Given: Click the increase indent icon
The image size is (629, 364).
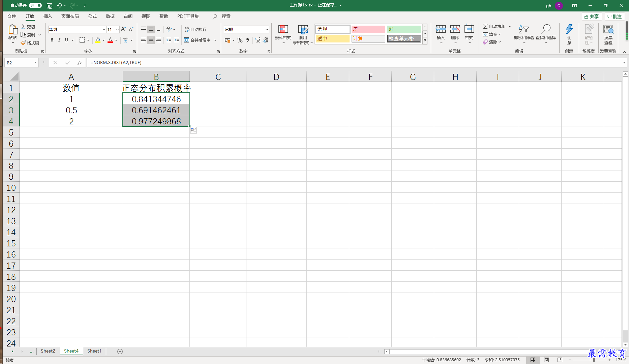Looking at the screenshot, I should [176, 40].
